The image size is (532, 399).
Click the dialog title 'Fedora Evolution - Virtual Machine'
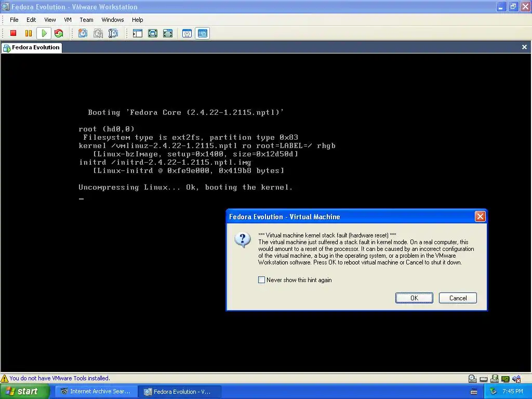point(284,217)
